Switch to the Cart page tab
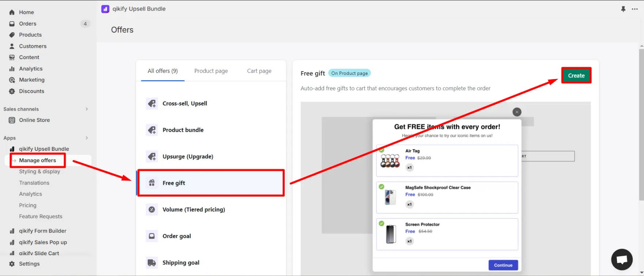Image resolution: width=644 pixels, height=276 pixels. pos(259,71)
